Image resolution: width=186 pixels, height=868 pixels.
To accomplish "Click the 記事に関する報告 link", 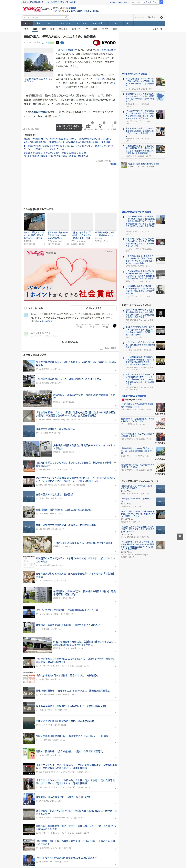I will click(32, 129).
